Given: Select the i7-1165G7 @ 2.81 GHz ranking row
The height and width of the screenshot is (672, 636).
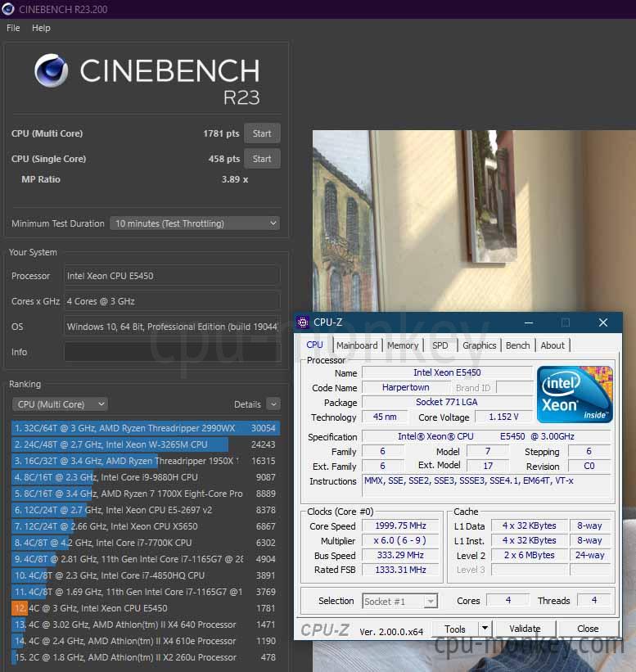Looking at the screenshot, I should click(x=146, y=559).
